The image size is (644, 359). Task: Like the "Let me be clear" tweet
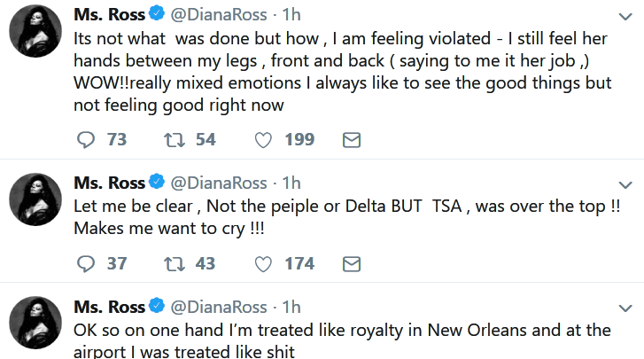click(x=262, y=263)
